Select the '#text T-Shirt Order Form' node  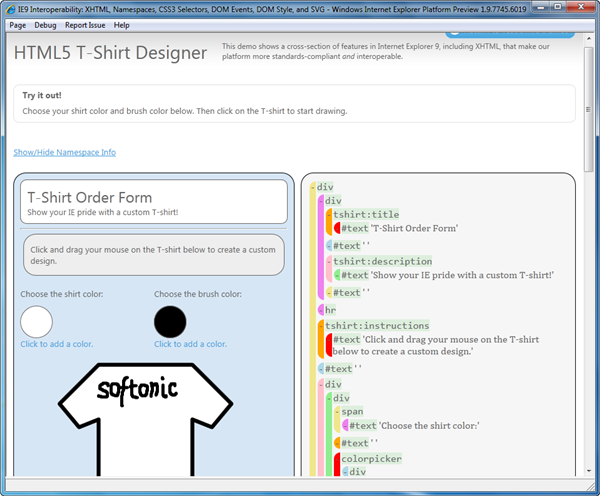click(399, 228)
